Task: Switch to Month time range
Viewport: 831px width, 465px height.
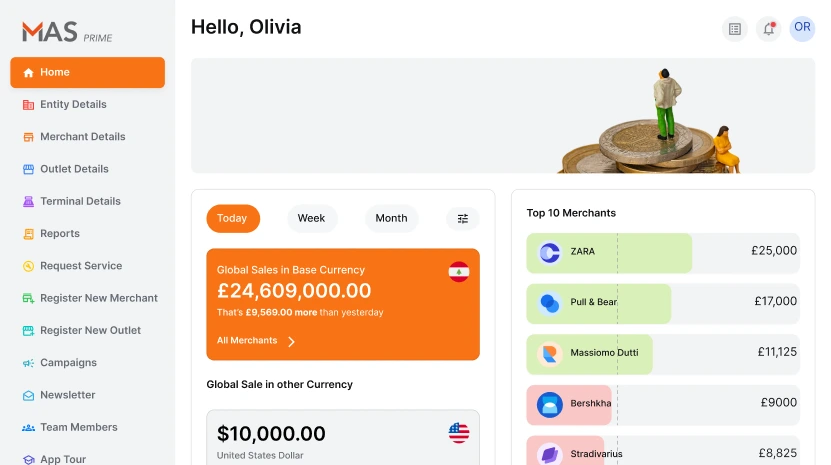Action: pos(391,219)
